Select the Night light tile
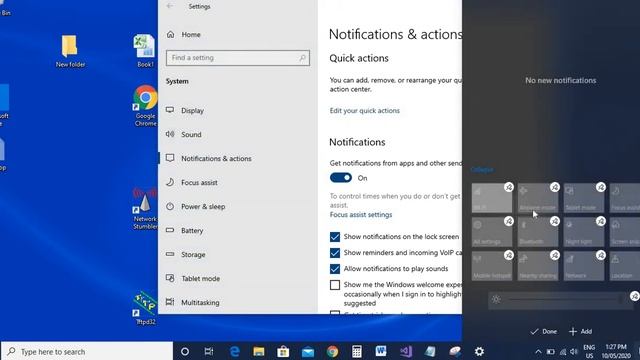 pyautogui.click(x=584, y=232)
